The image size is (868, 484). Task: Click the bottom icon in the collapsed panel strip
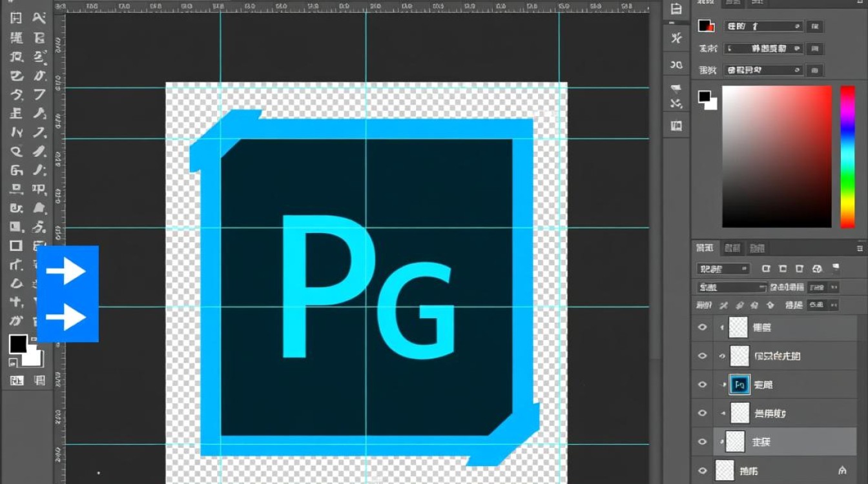click(x=676, y=125)
